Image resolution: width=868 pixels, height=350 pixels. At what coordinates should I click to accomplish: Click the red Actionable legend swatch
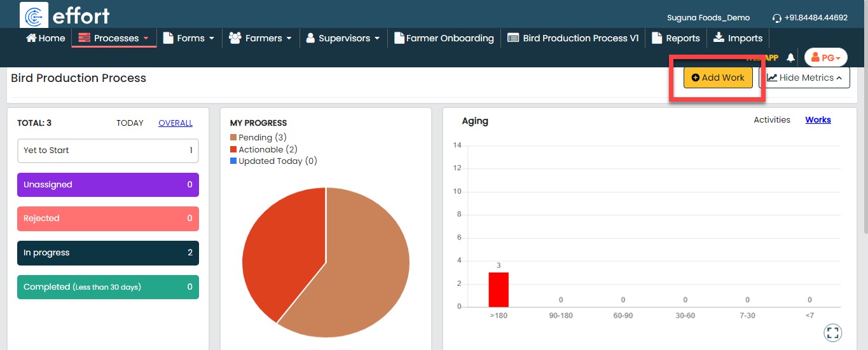(233, 149)
